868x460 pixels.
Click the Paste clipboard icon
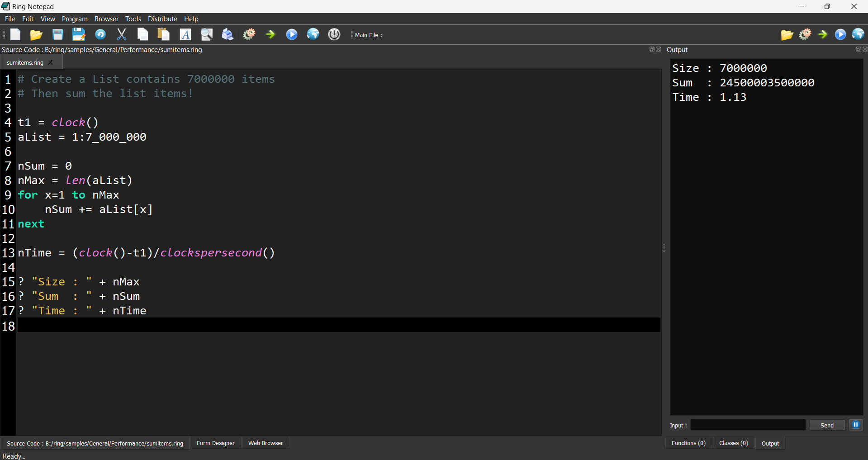[164, 34]
